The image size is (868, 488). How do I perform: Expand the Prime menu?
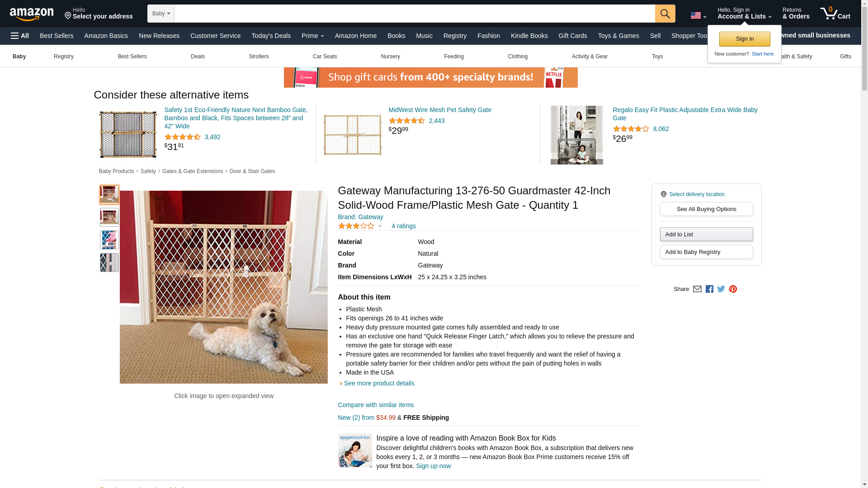coord(312,36)
